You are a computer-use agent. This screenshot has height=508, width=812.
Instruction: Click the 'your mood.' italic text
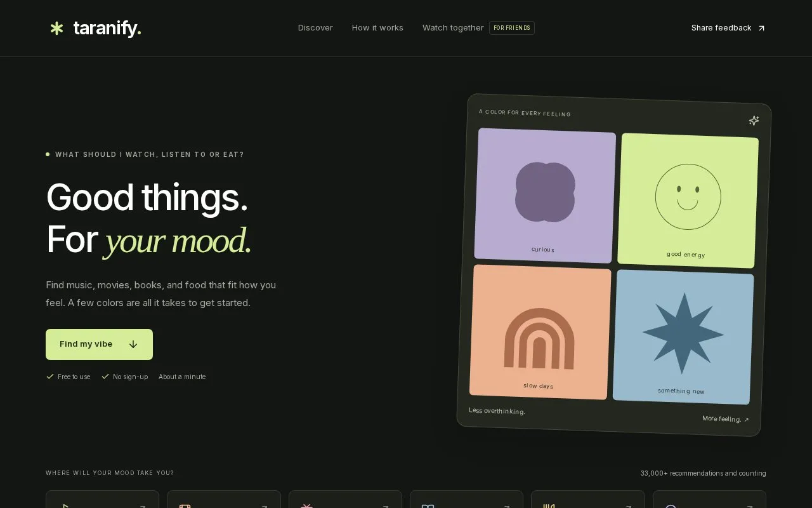coord(178,241)
